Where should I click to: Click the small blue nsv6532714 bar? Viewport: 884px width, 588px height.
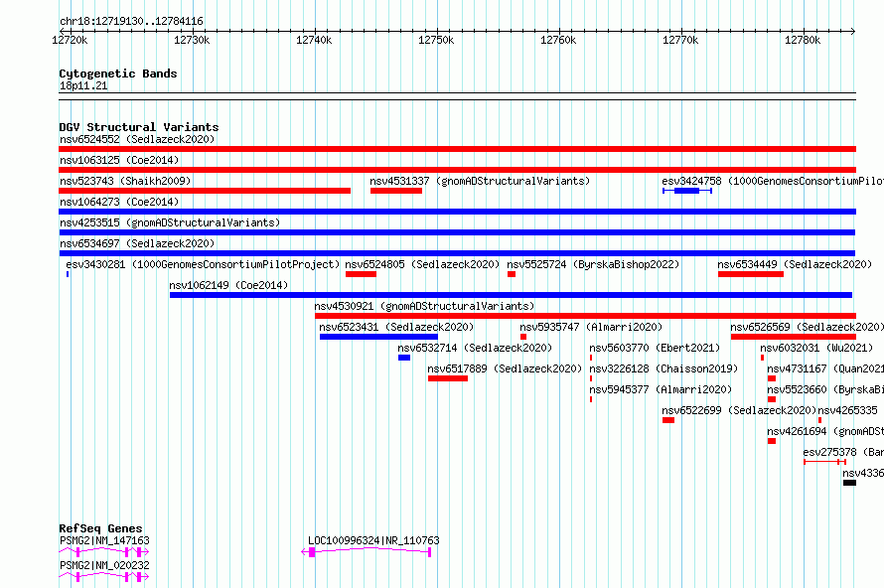[404, 358]
